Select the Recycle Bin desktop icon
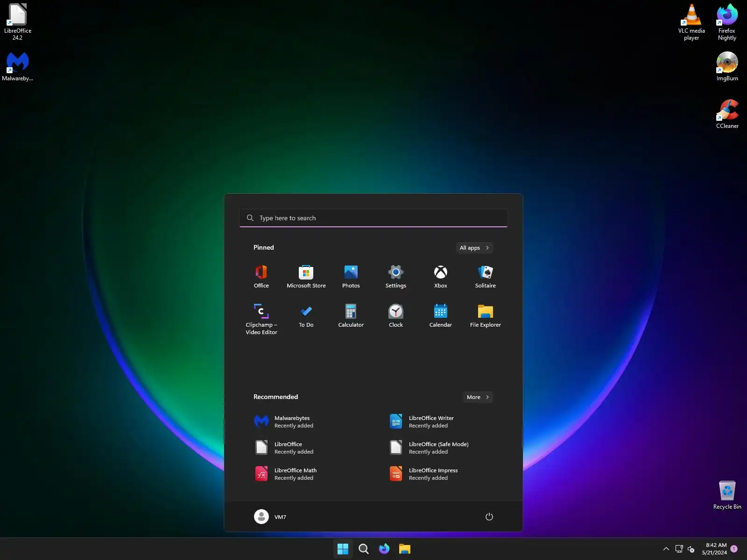The height and width of the screenshot is (560, 747). pos(727,495)
